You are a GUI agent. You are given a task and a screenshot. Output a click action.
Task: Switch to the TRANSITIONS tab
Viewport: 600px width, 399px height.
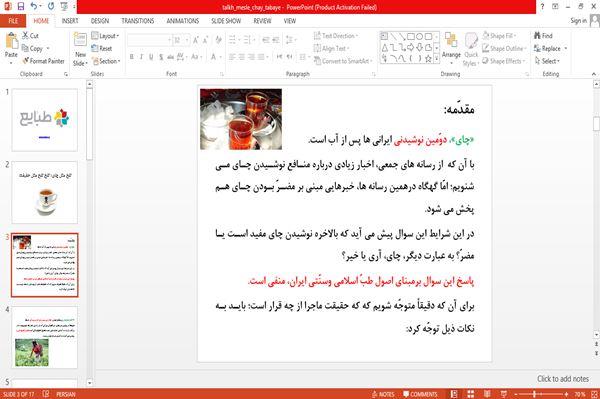pos(137,21)
